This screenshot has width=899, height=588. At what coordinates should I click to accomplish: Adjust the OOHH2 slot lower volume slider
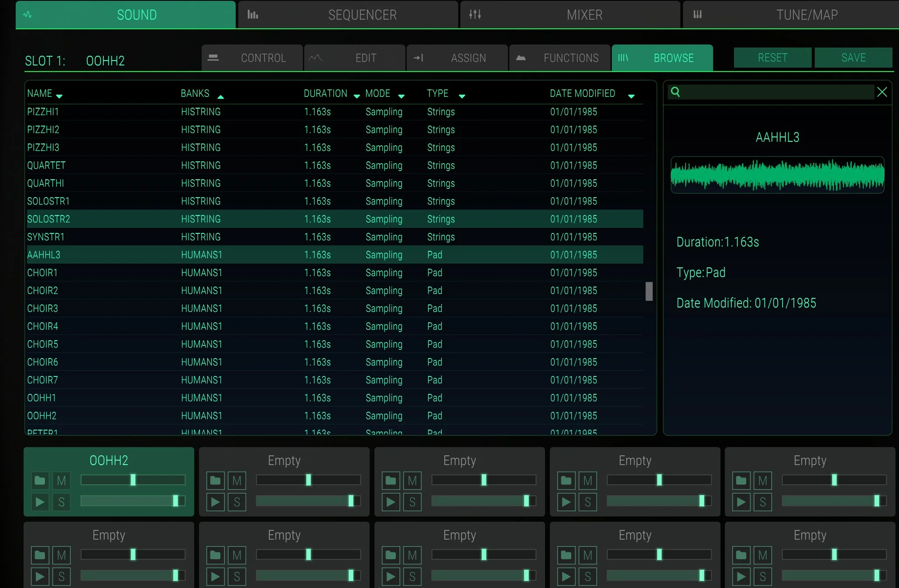[133, 501]
